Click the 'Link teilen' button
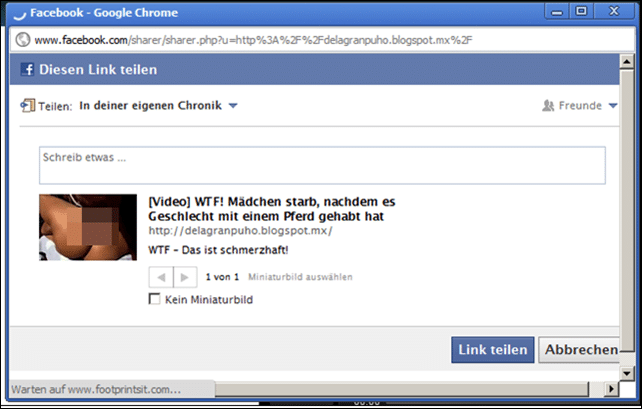This screenshot has height=409, width=642. [x=493, y=350]
